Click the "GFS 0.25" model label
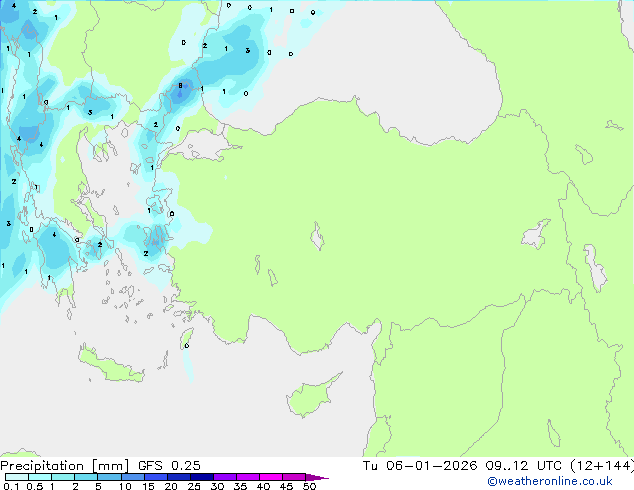 [x=169, y=466]
